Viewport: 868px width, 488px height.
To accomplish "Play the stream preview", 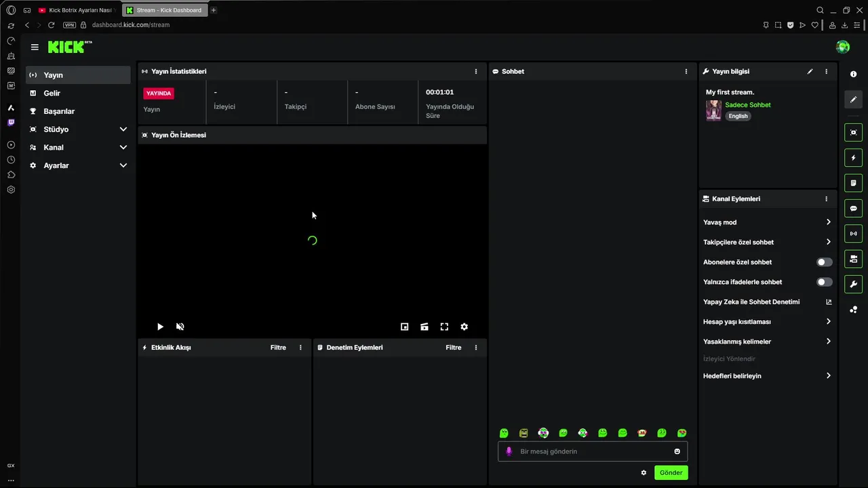I will [160, 327].
